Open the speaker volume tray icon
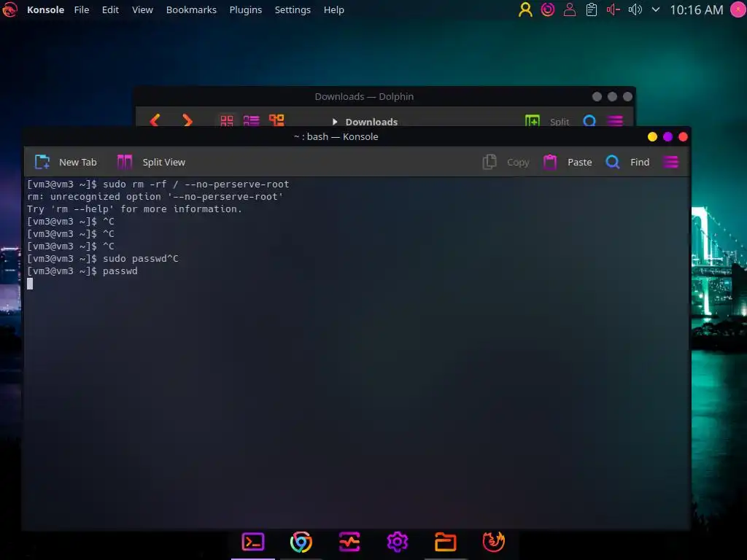747x560 pixels. (x=635, y=9)
